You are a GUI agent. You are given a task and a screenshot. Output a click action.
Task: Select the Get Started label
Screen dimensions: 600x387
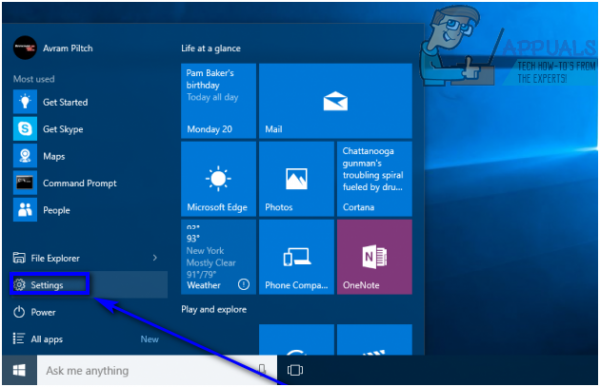pos(65,102)
